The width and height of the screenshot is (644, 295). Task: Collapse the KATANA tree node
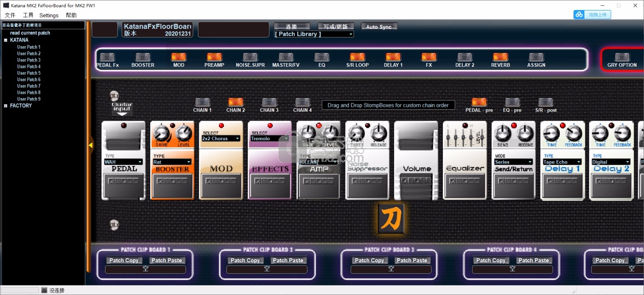click(x=6, y=40)
